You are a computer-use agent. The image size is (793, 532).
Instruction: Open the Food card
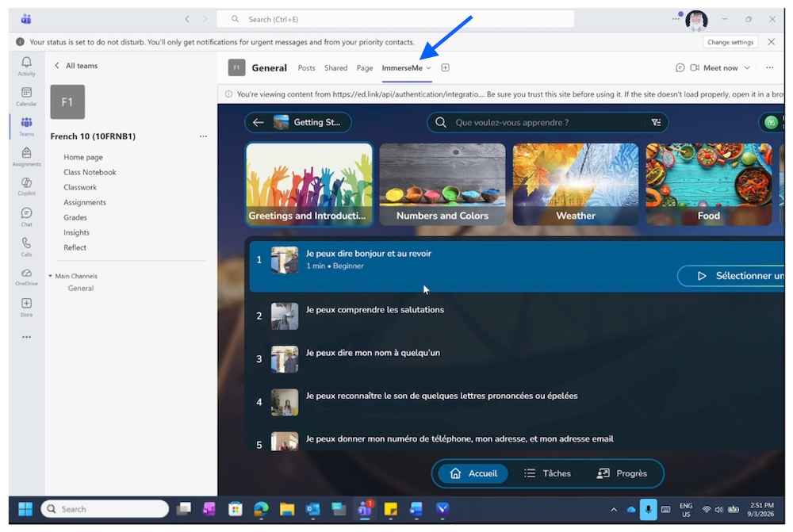click(x=708, y=184)
